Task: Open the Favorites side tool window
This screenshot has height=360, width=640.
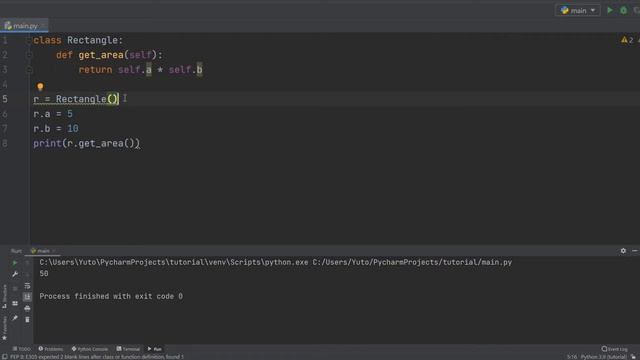Action: tap(4, 328)
